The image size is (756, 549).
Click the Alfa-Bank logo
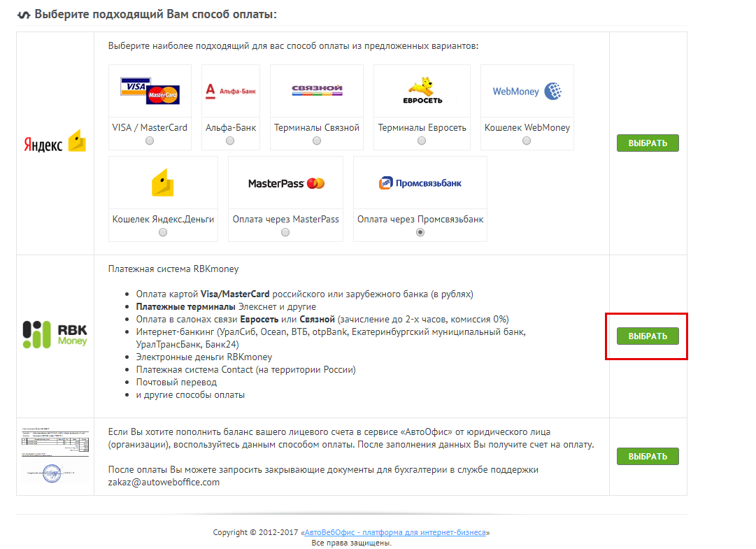coord(230,90)
